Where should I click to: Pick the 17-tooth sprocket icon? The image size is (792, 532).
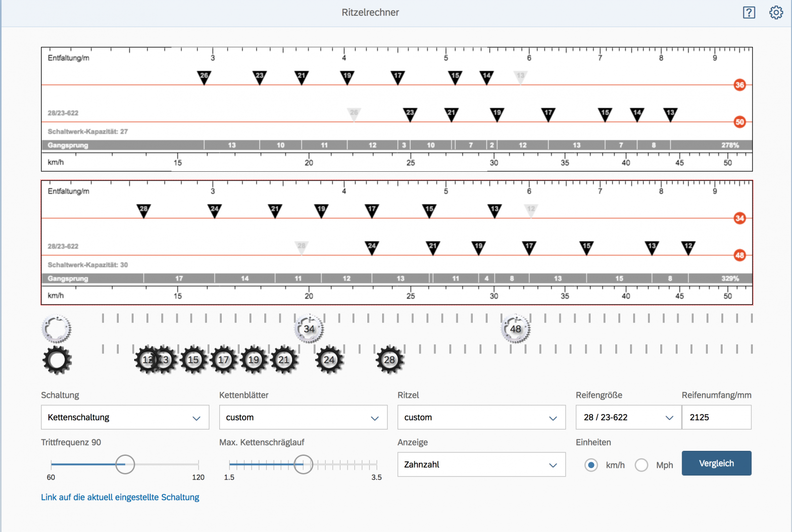224,360
